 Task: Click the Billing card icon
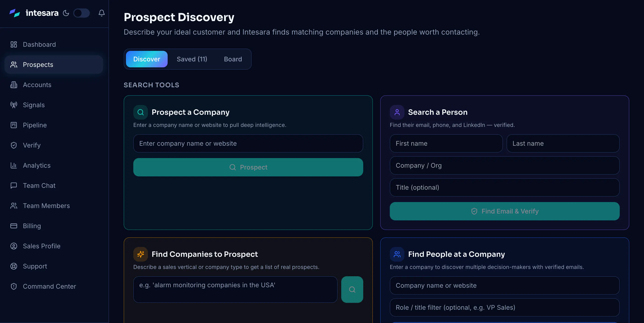point(14,226)
